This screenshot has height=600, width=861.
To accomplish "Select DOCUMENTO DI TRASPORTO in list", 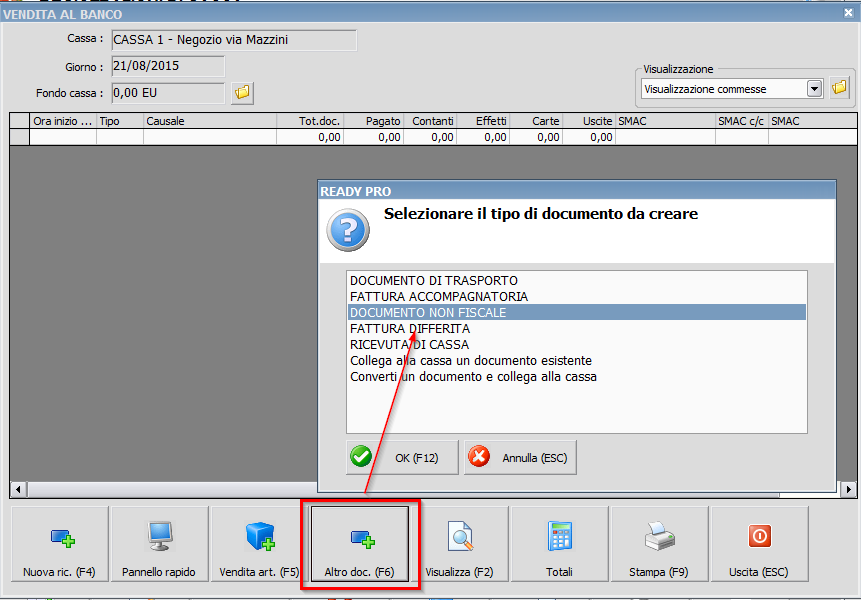I will 577,281.
